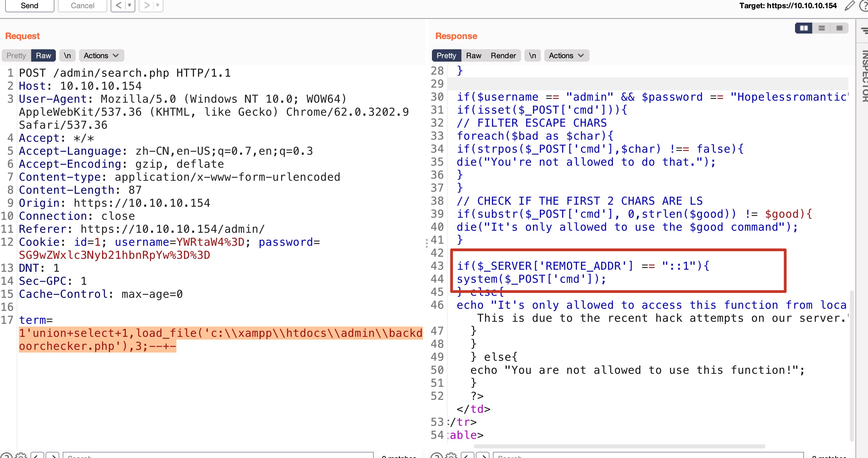
Task: Click the Cancel button
Action: point(82,5)
